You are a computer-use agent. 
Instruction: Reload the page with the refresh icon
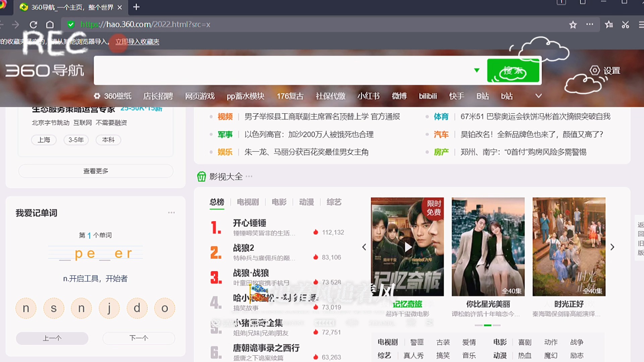33,24
